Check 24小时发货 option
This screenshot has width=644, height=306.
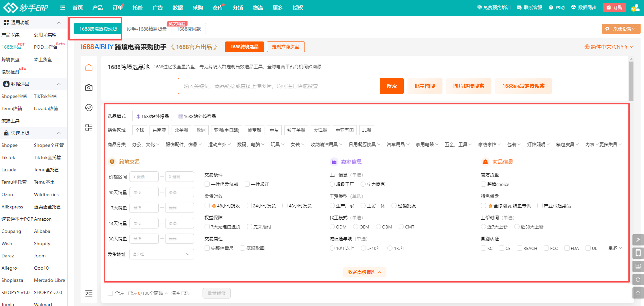pos(249,206)
